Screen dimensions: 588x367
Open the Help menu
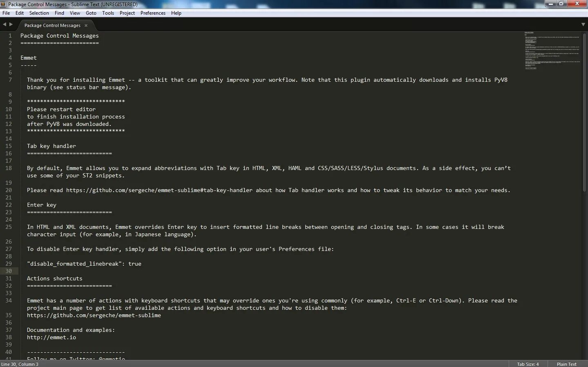coord(176,13)
